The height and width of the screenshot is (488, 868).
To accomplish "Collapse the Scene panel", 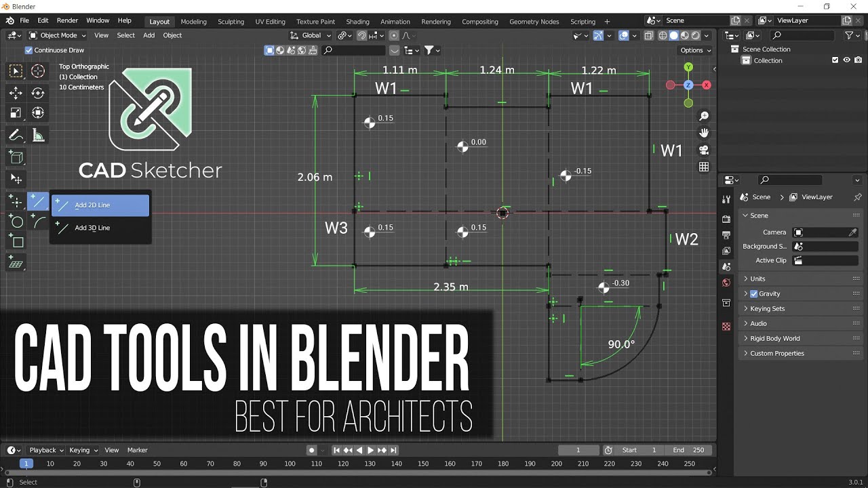I will tap(800, 216).
